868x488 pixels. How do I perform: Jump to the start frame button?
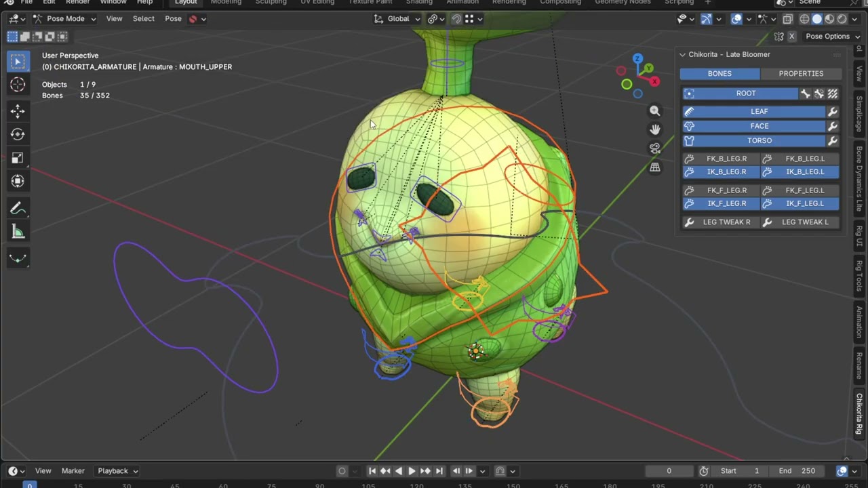372,471
